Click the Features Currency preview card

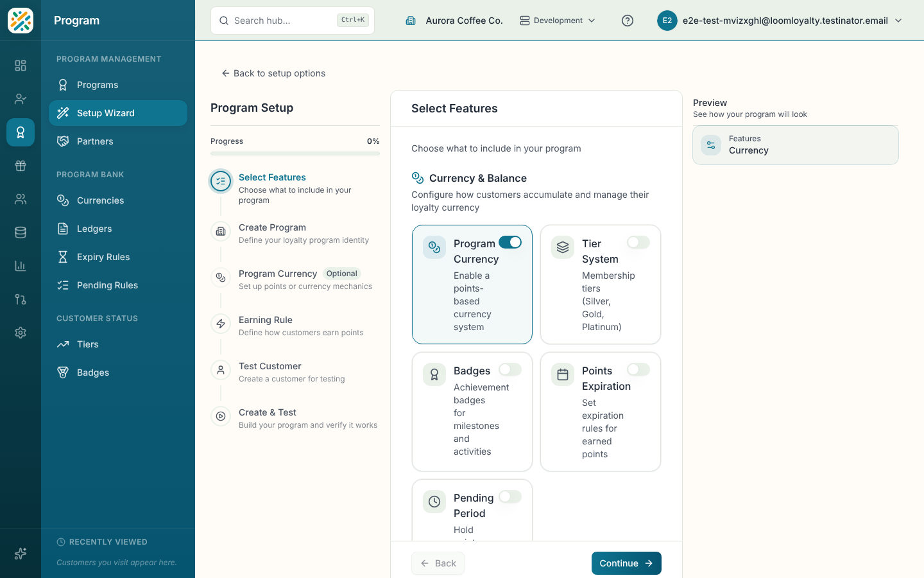tap(796, 145)
